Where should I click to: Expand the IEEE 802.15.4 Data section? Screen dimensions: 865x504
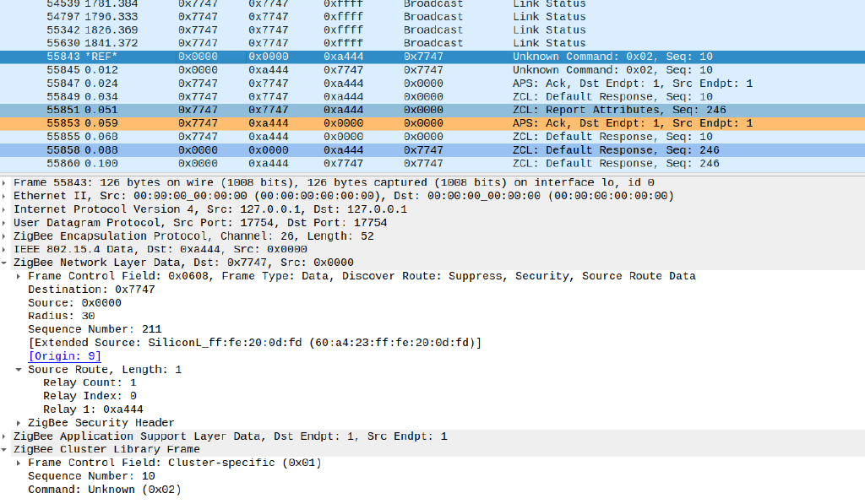(6, 249)
